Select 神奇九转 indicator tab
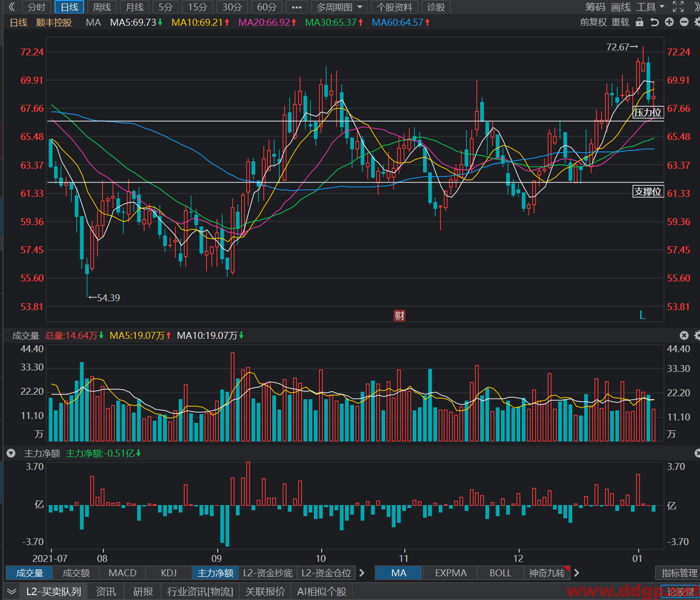 click(547, 573)
